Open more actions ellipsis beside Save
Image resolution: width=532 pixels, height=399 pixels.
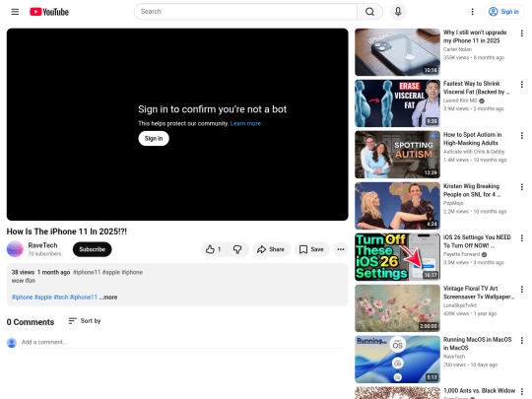341,249
